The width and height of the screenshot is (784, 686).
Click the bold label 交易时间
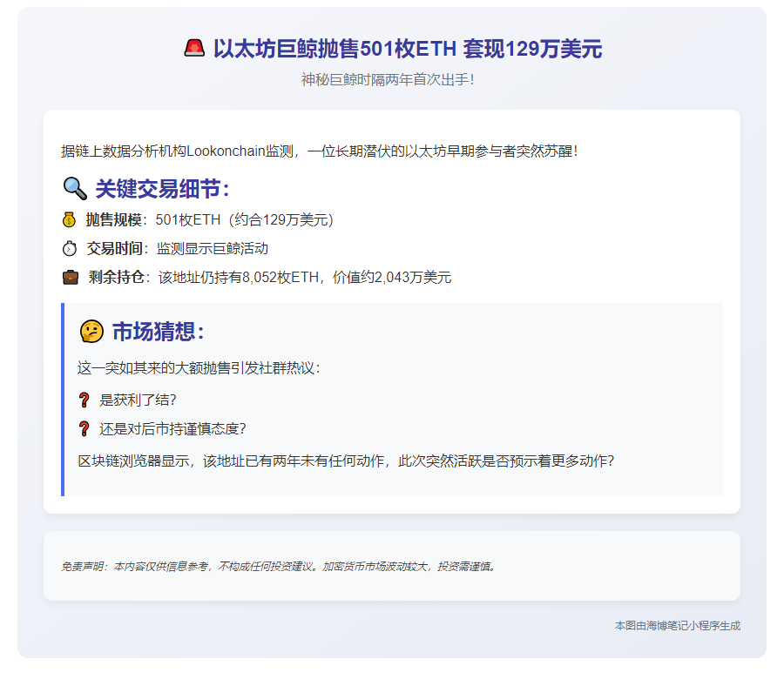point(114,248)
